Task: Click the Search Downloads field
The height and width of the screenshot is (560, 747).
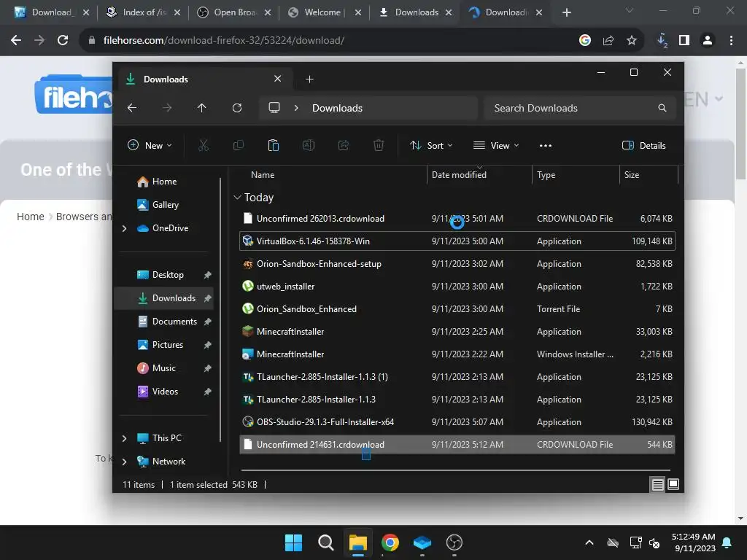Action: [579, 108]
